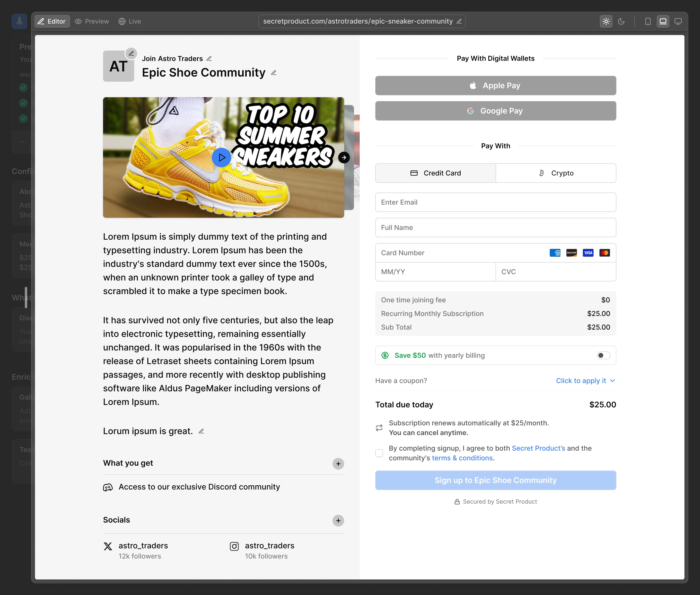Pay with Apple Pay button

(x=496, y=86)
